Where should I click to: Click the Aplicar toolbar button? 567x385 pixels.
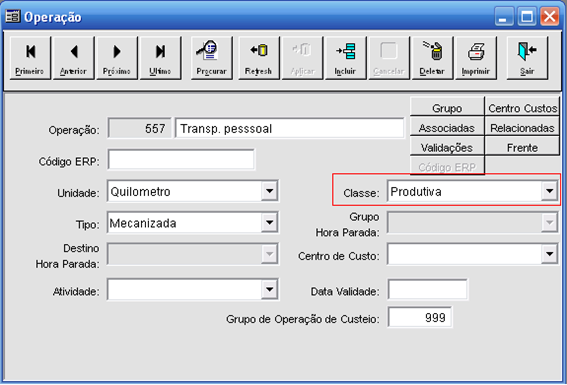pos(302,58)
